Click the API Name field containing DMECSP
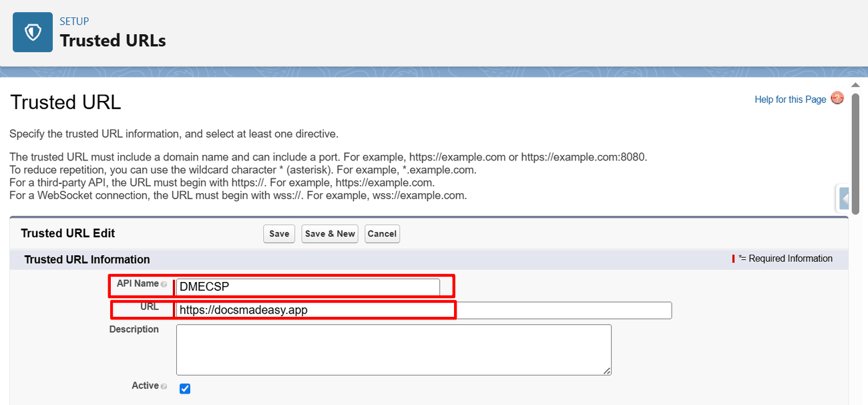This screenshot has height=405, width=868. coord(308,287)
